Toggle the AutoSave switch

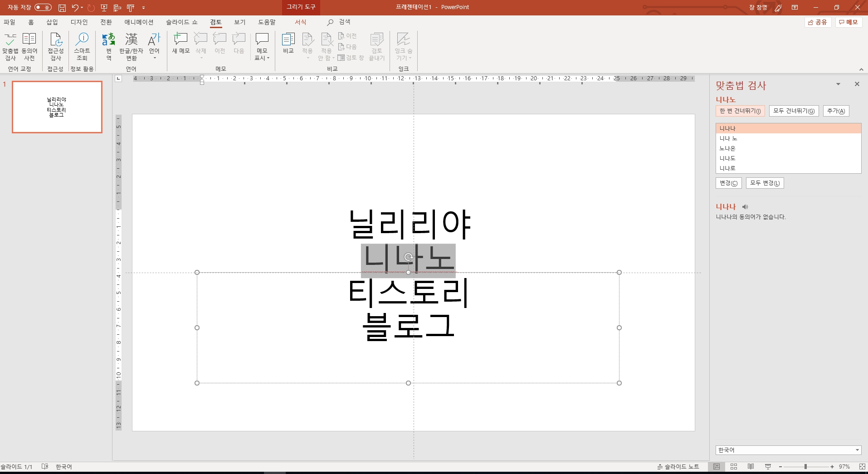(x=43, y=7)
